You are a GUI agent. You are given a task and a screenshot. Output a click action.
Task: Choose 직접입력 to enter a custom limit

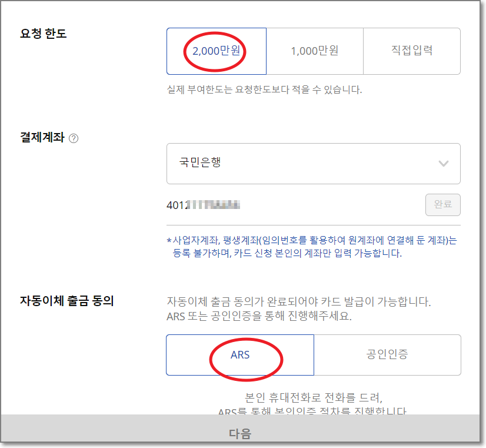(411, 51)
